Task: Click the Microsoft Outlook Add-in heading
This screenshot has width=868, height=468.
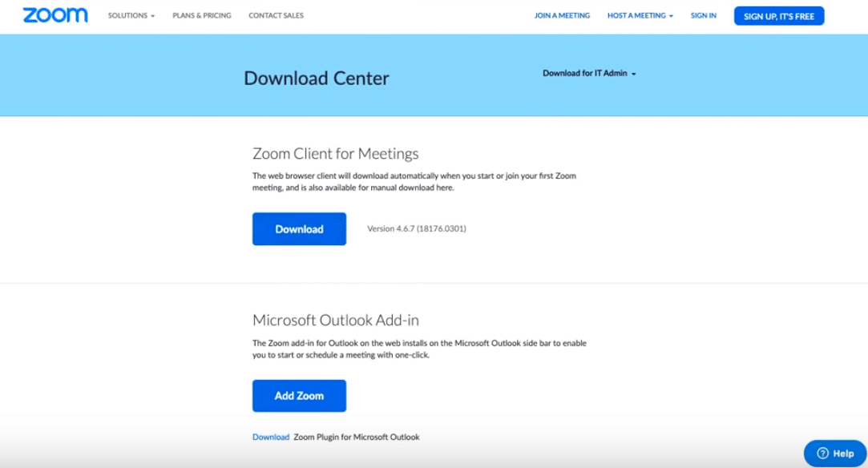Action: point(335,321)
